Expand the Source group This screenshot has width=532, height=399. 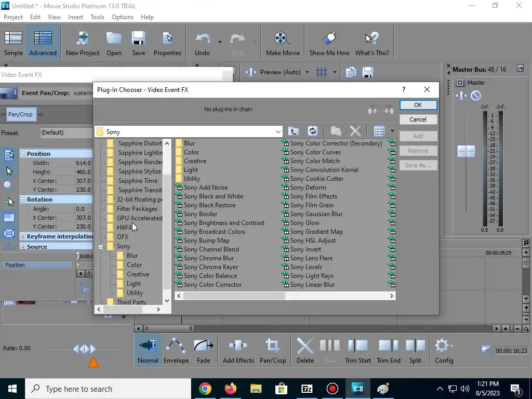tap(23, 247)
